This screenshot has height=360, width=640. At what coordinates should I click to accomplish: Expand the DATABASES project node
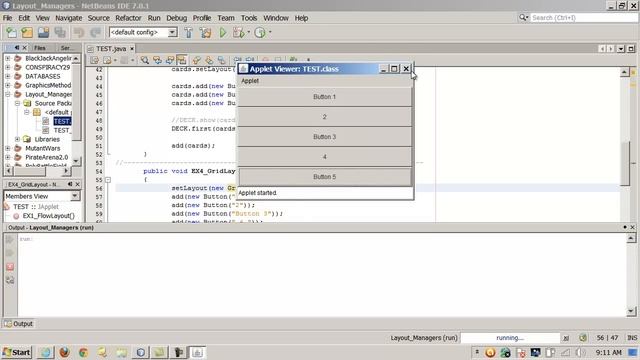point(8,76)
